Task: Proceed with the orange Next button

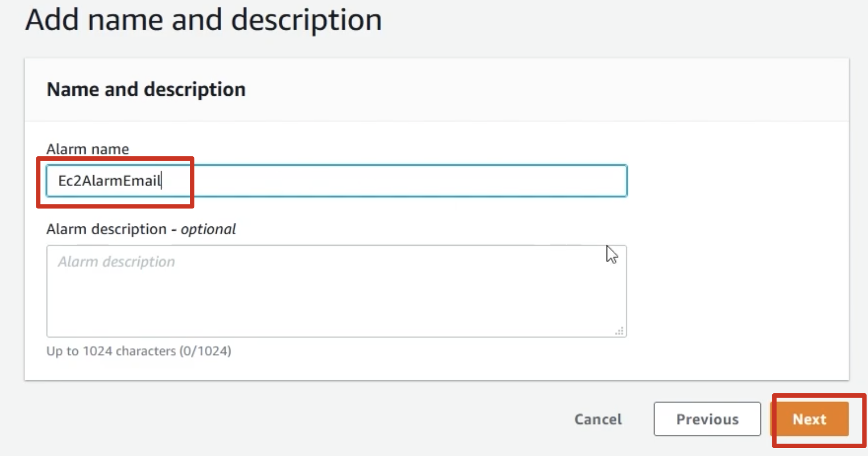Action: tap(810, 419)
